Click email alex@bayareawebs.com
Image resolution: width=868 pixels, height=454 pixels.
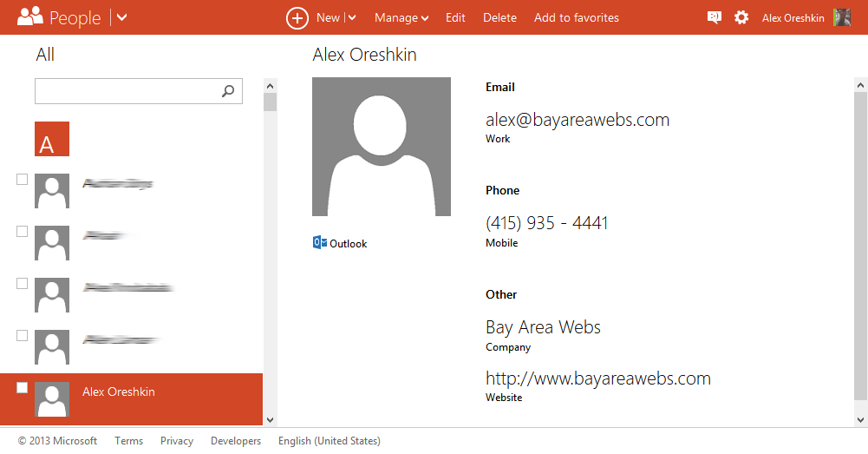(x=578, y=120)
